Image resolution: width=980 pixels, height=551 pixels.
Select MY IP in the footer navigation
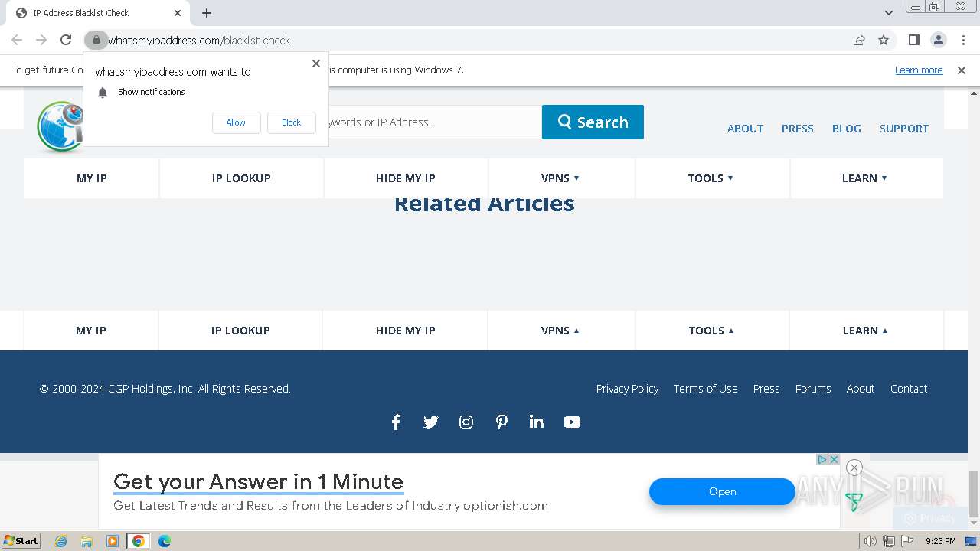click(91, 331)
